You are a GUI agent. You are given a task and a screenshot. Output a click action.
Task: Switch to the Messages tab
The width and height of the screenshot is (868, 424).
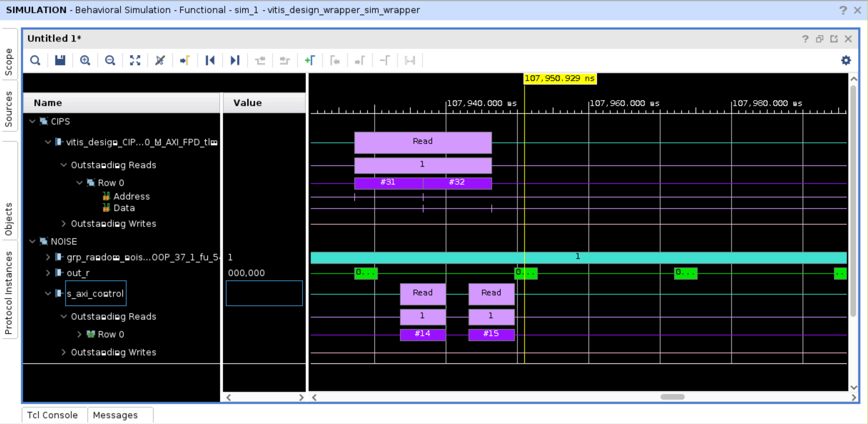coord(115,415)
